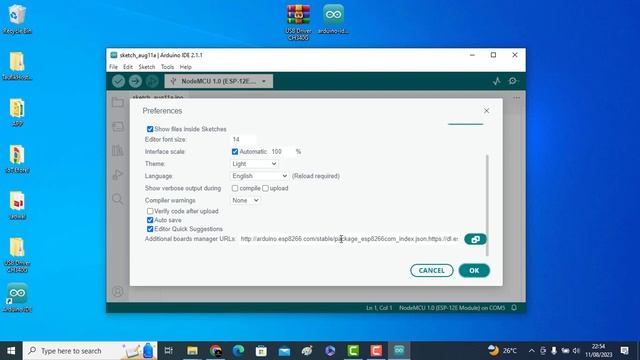Open Microsoft Store from the taskbar
Image resolution: width=640 pixels, height=360 pixels.
[261, 351]
